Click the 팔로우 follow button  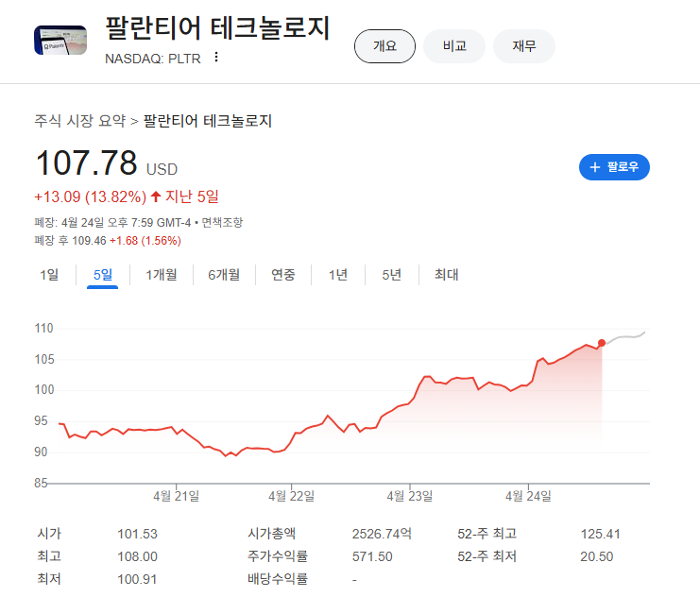614,167
